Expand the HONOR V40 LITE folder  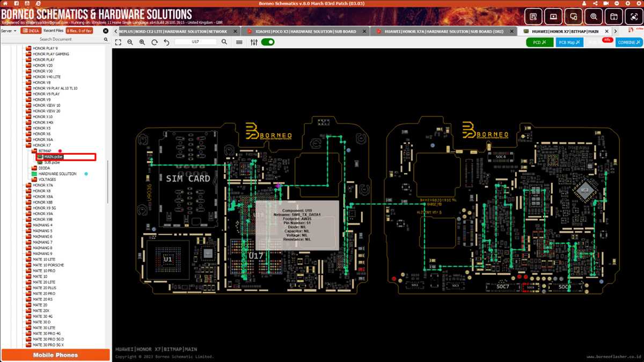46,77
